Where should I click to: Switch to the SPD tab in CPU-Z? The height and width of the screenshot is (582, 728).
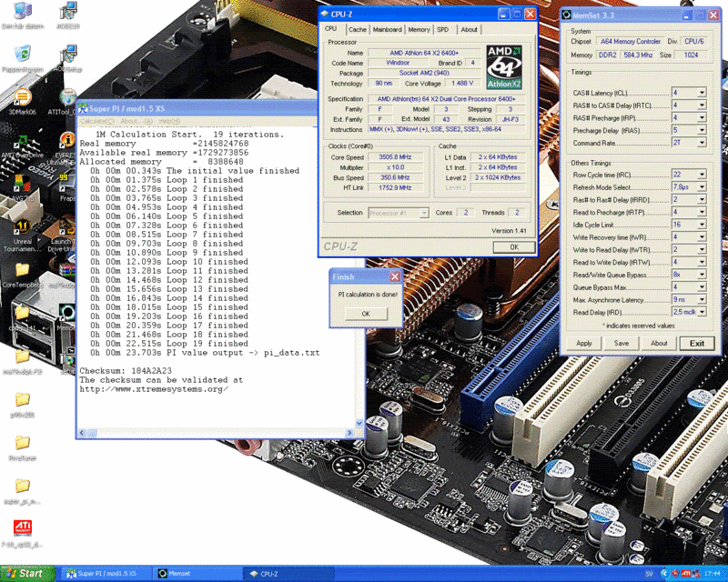443,29
